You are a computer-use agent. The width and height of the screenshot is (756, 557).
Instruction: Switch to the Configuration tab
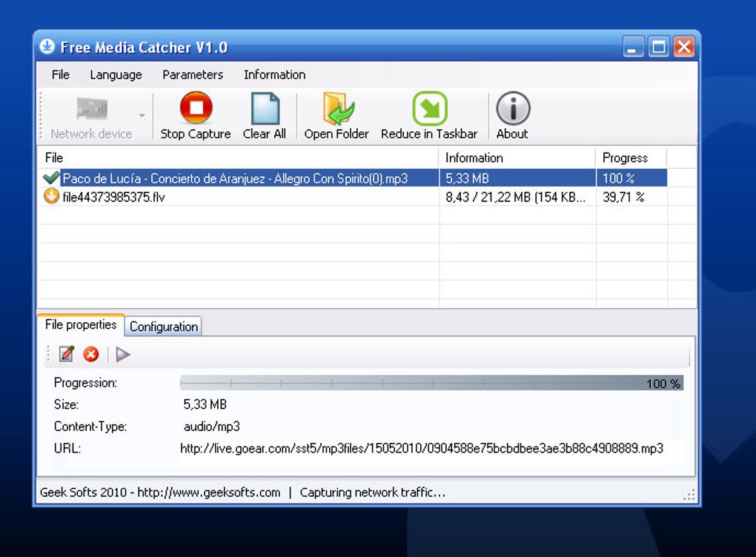164,327
